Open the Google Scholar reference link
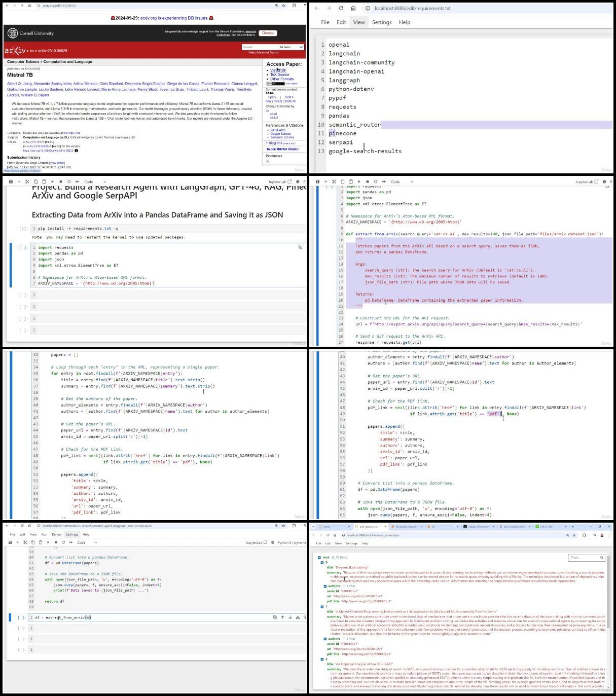This screenshot has height=696, width=616. pyautogui.click(x=280, y=134)
